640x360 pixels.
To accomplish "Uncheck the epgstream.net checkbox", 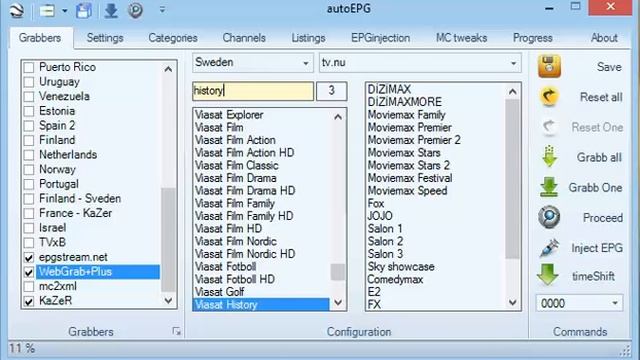I will click(x=29, y=258).
